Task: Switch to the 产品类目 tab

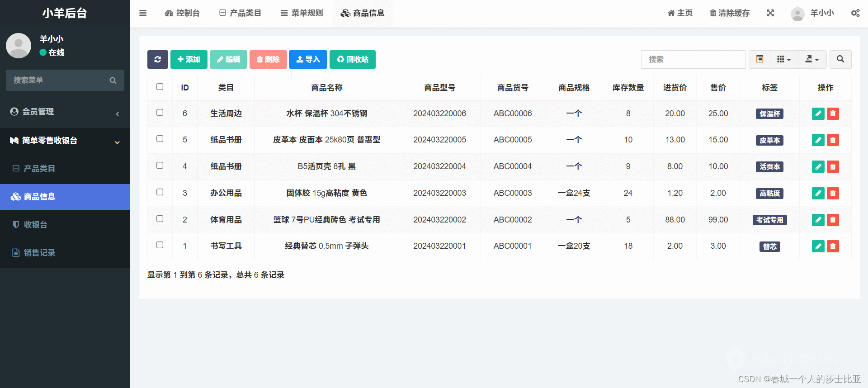Action: (240, 13)
